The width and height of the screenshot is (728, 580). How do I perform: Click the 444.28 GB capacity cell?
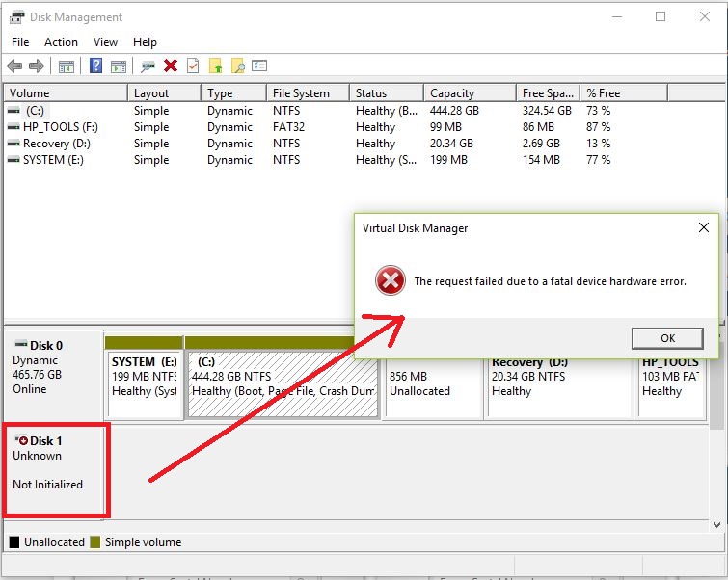pyautogui.click(x=454, y=111)
